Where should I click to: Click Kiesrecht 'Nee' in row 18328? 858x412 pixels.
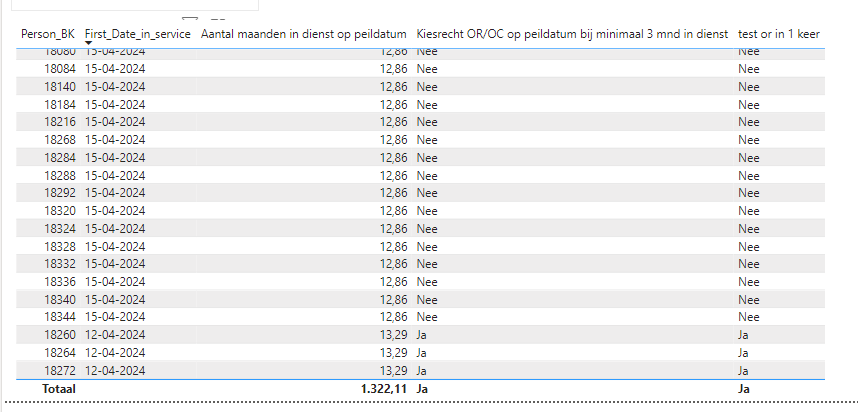427,246
